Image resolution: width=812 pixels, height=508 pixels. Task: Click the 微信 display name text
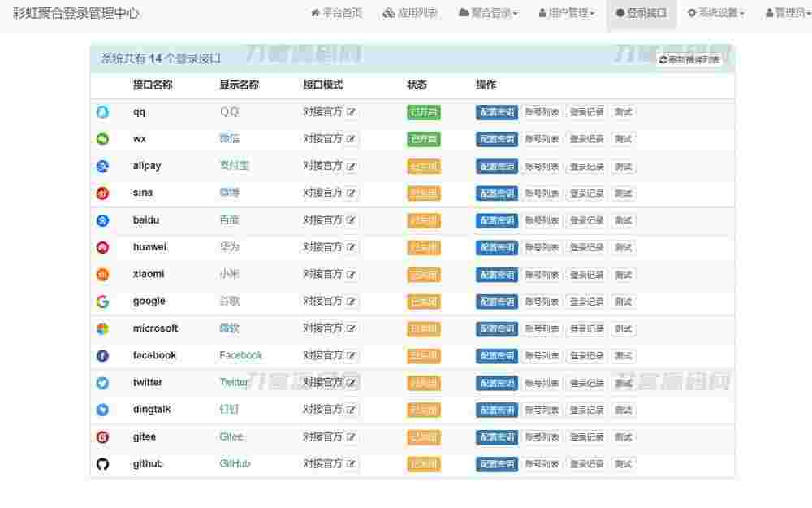230,139
